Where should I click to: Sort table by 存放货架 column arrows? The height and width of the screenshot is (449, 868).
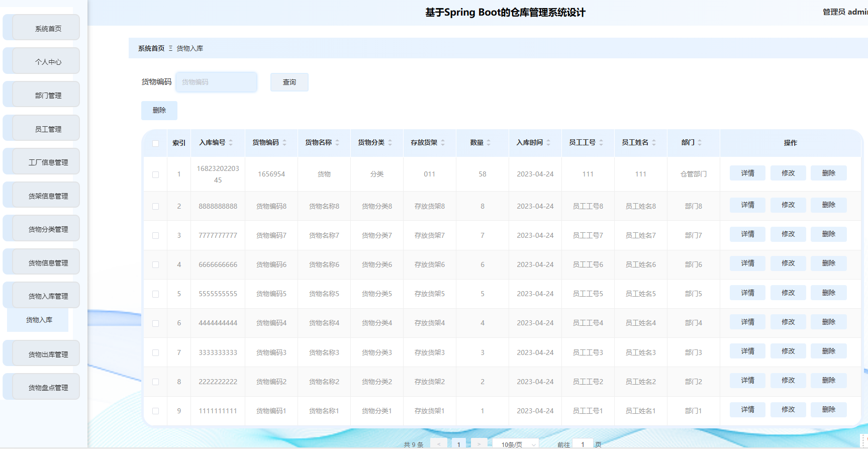click(x=443, y=143)
